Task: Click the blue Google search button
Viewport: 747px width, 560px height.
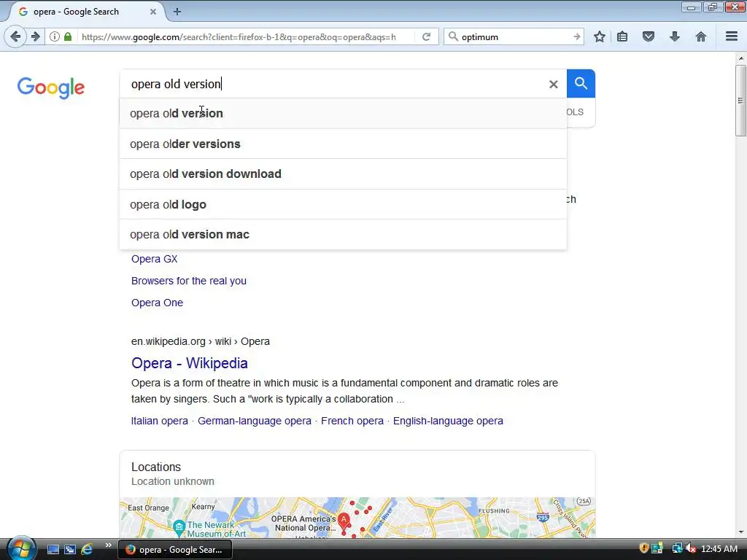Action: coord(581,83)
